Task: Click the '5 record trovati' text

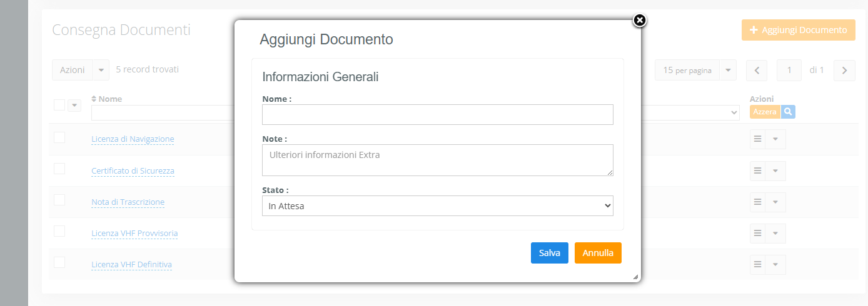Action: (x=148, y=69)
